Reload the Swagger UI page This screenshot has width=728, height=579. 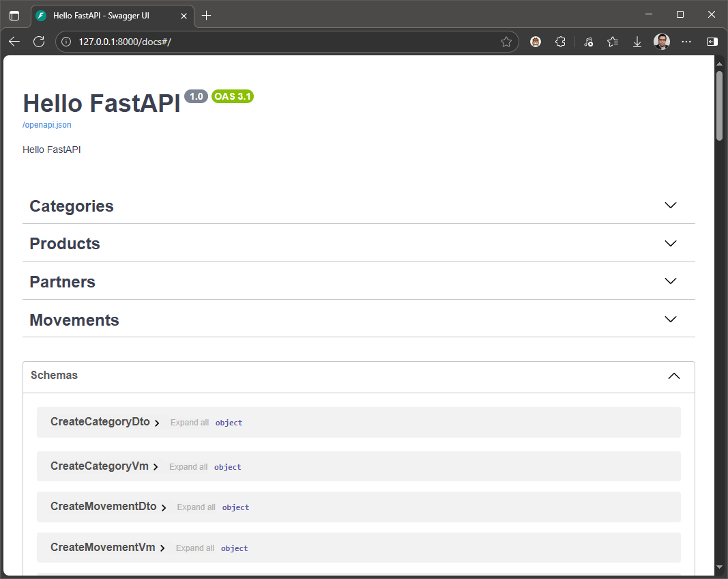pyautogui.click(x=39, y=42)
